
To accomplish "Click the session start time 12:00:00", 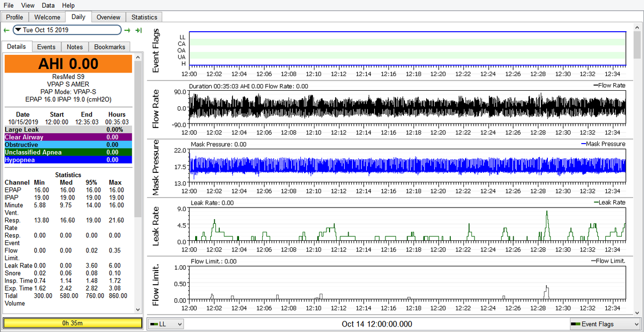I will tap(56, 122).
